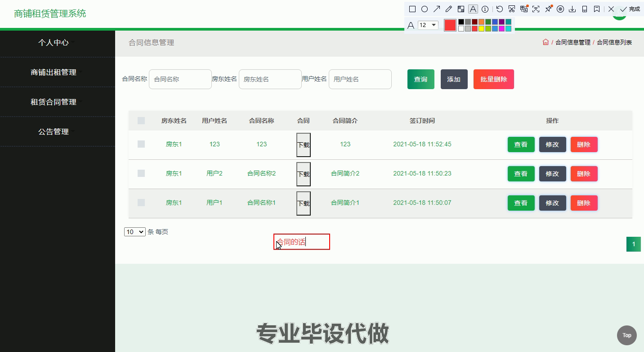Click the font size A icon
The width and height of the screenshot is (644, 352).
tap(411, 25)
